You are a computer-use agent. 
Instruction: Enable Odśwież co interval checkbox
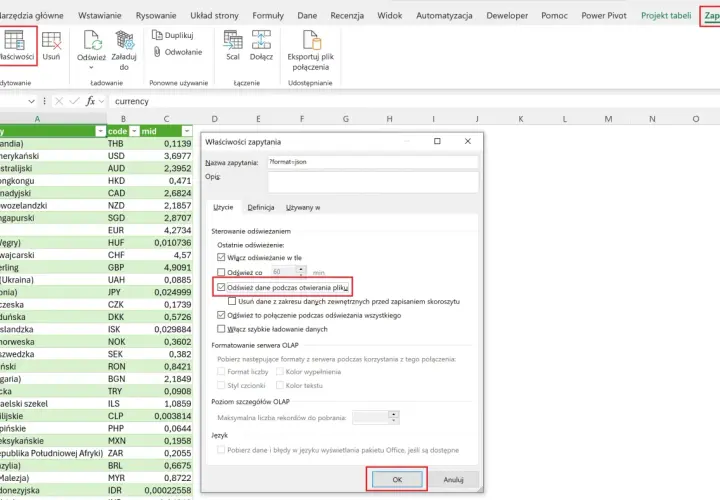pyautogui.click(x=221, y=272)
